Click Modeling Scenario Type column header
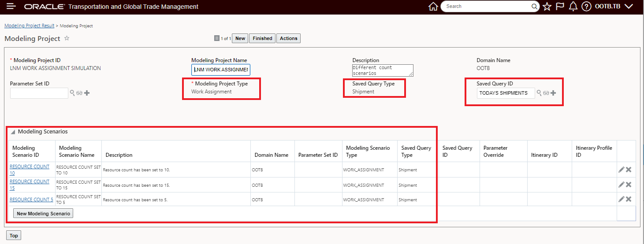This screenshot has width=644, height=244. [369, 151]
